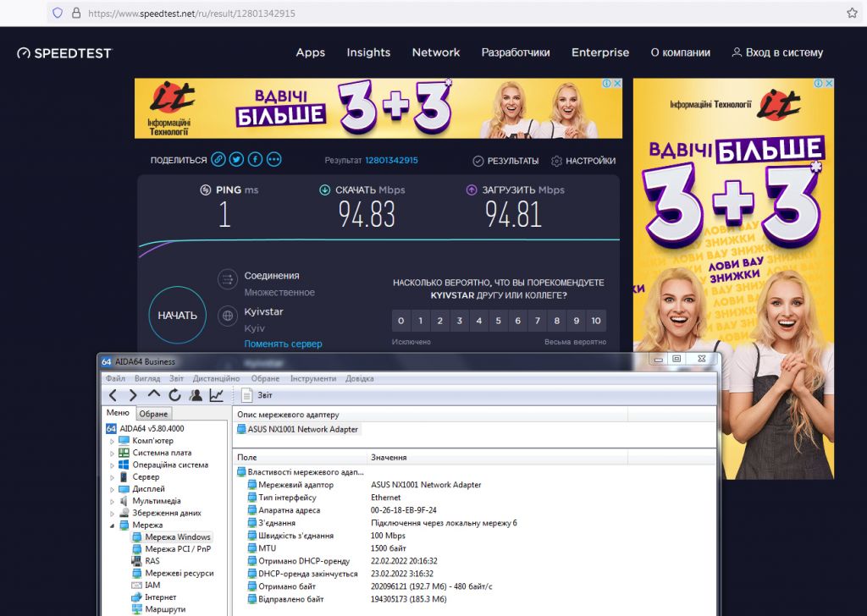Image resolution: width=867 pixels, height=616 pixels.
Task: Rate Kyivstar with score 0
Action: [x=400, y=321]
